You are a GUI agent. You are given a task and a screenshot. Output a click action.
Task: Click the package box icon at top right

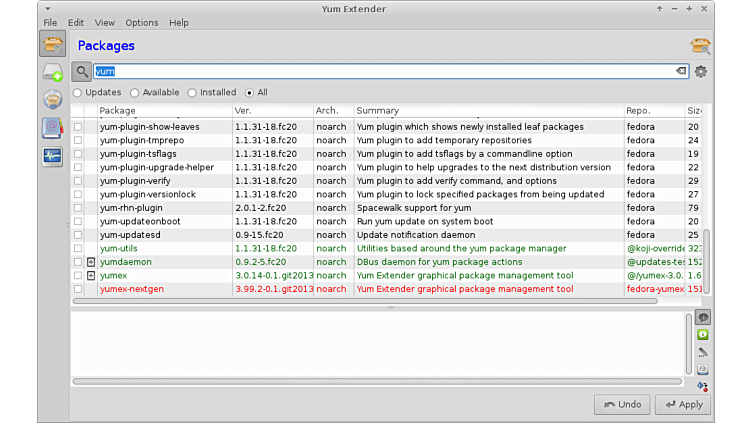[700, 46]
